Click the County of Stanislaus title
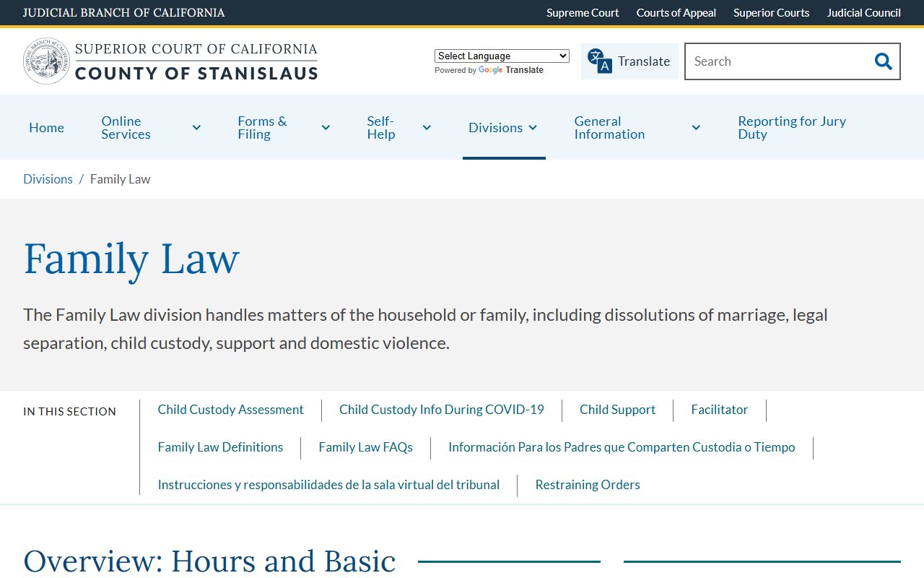 click(x=196, y=73)
